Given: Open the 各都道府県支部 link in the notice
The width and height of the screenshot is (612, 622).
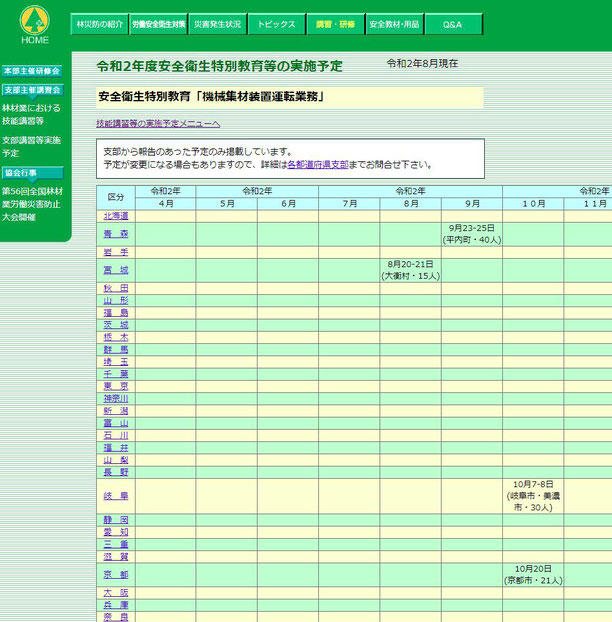Looking at the screenshot, I should (317, 165).
